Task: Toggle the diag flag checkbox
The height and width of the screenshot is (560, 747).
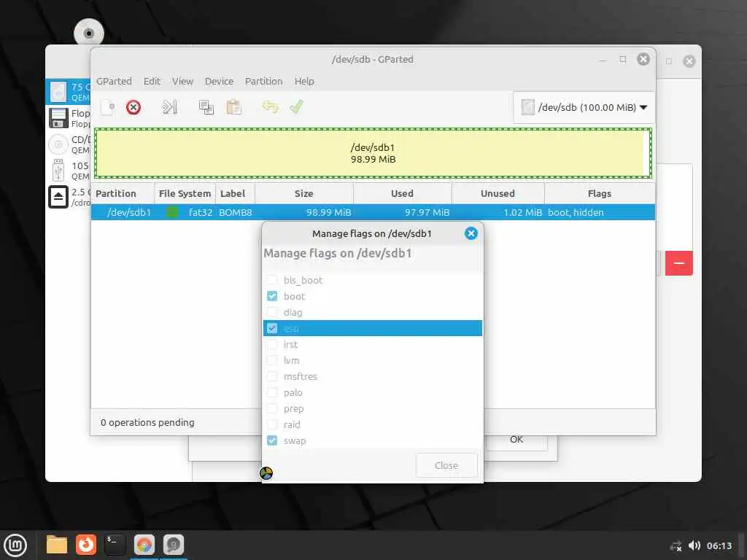Action: (272, 312)
